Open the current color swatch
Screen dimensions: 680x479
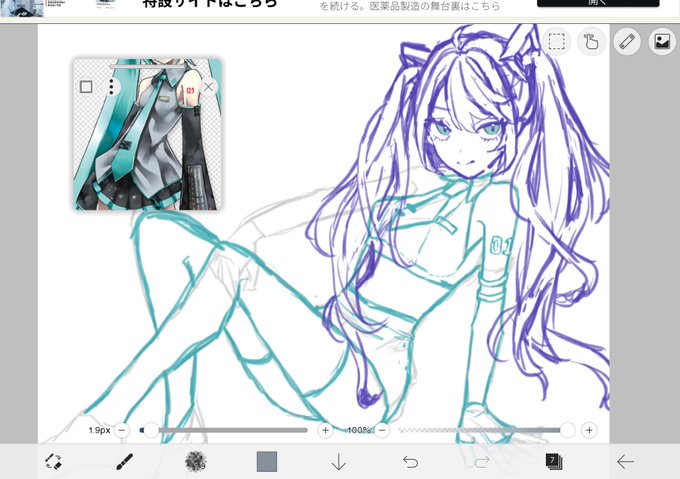click(x=267, y=462)
